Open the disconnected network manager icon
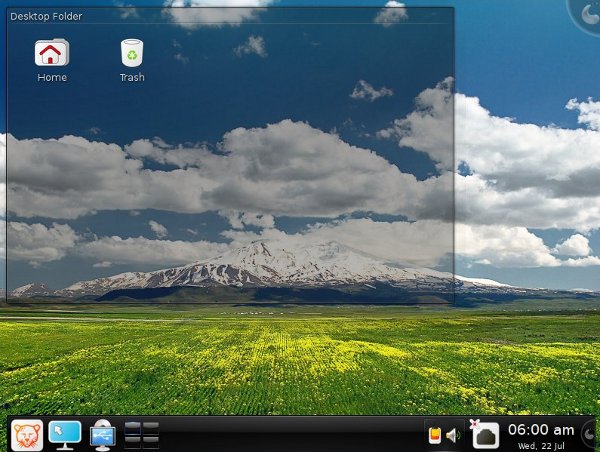600x452 pixels. click(484, 434)
